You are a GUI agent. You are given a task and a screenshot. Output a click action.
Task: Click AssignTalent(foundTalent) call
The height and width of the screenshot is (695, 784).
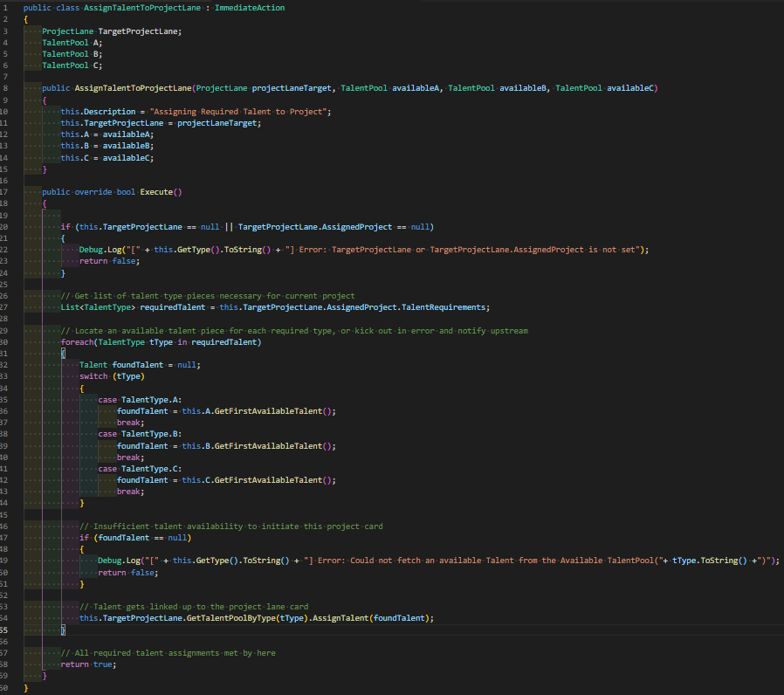(x=371, y=618)
